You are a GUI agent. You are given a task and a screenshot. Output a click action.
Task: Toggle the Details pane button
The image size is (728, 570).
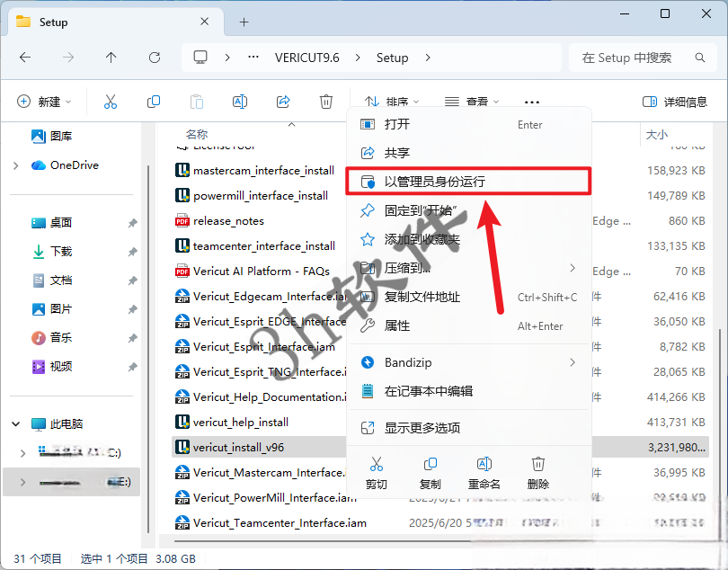(675, 102)
